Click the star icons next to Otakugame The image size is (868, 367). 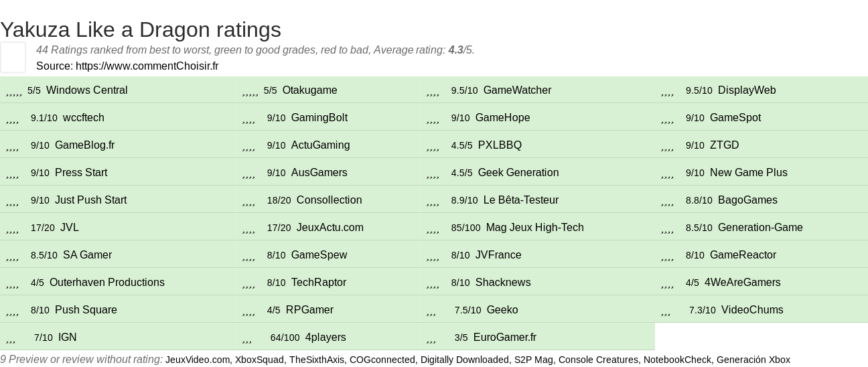250,90
